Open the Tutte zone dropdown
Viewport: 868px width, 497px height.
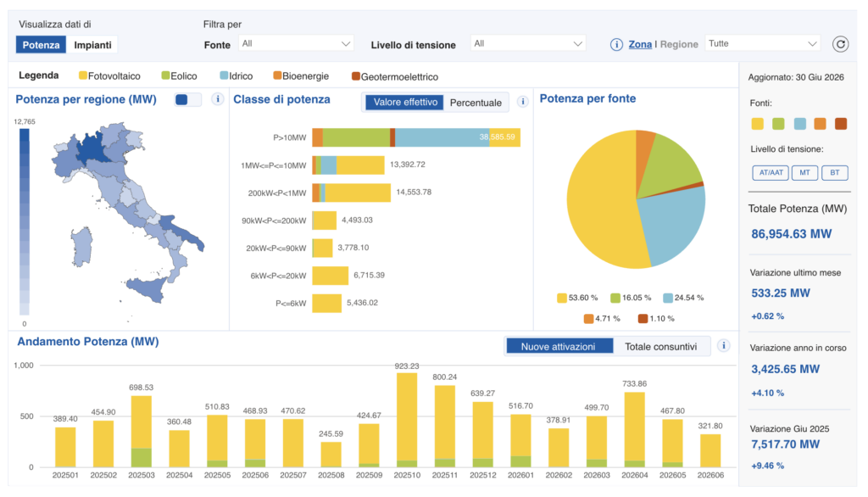pyautogui.click(x=762, y=44)
